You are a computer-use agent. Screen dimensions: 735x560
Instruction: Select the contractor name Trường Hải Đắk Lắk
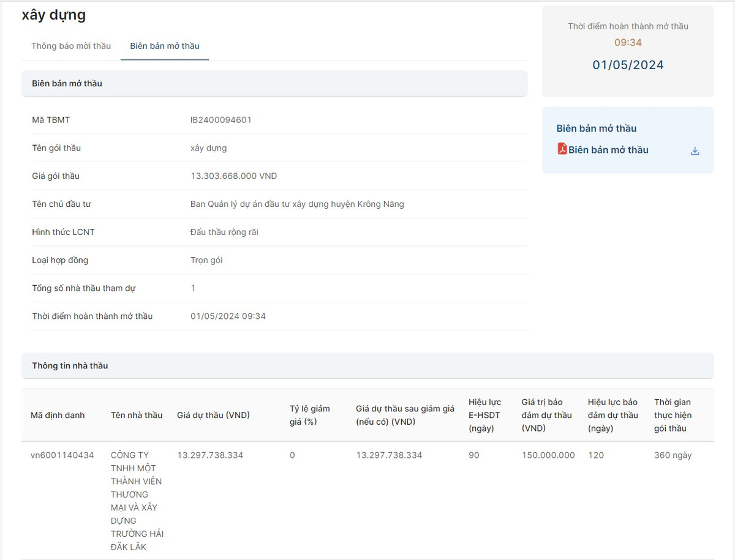[x=137, y=501]
